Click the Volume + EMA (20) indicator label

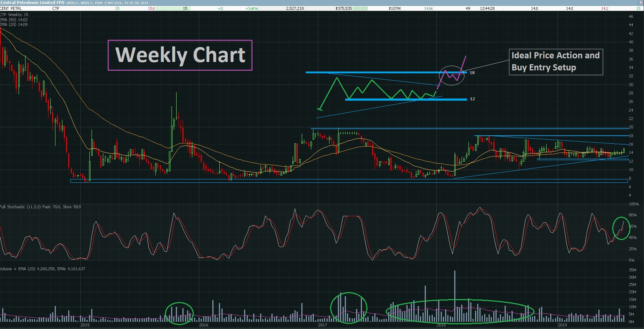click(x=43, y=269)
